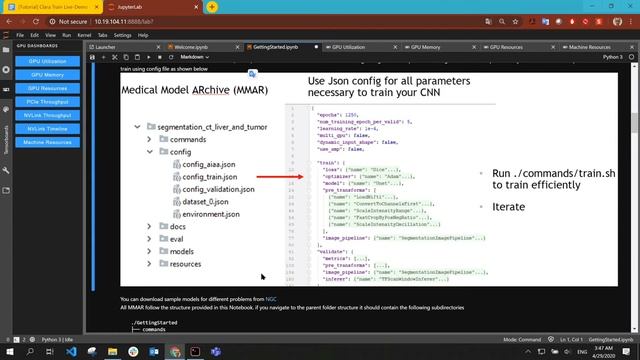Click the NVLink Throughput dashboard button
Screen dimensions: 640x360
(47, 115)
